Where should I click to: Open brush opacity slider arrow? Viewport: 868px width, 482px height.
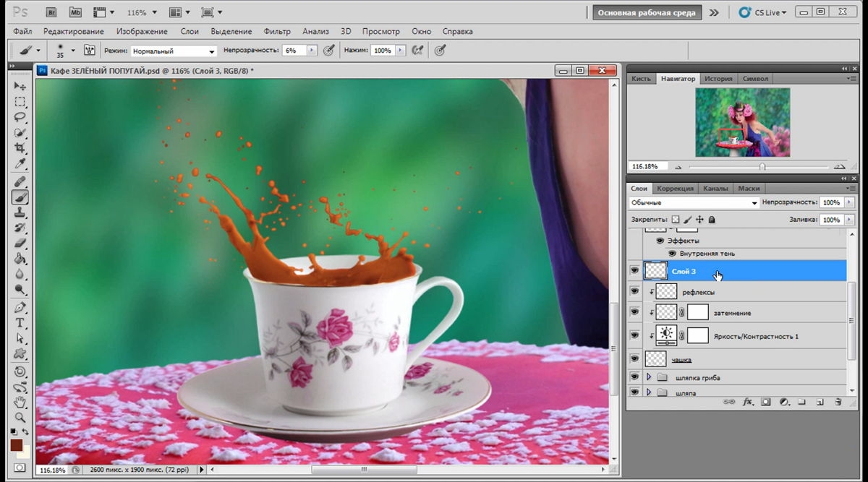click(312, 51)
